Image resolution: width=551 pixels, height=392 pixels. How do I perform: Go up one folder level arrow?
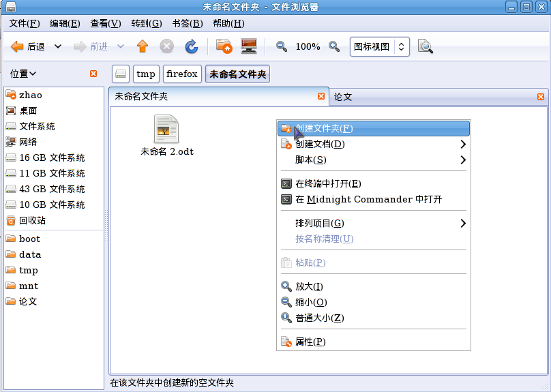pyautogui.click(x=143, y=46)
